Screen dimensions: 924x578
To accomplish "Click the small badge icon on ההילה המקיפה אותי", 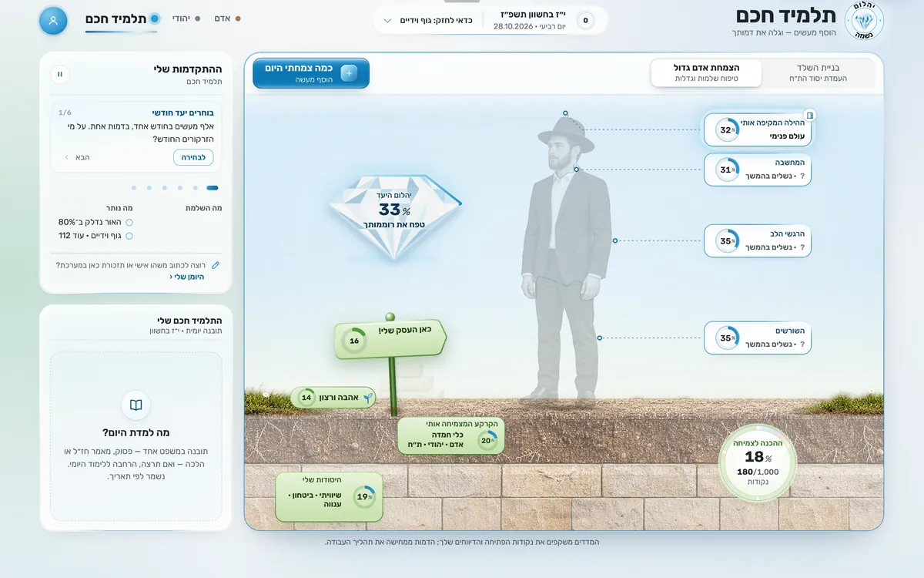I will point(809,115).
